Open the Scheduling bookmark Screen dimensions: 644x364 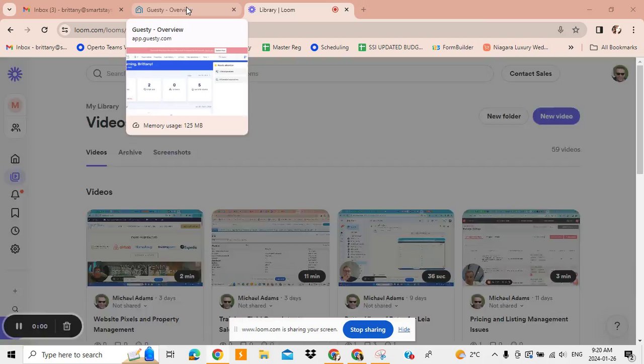point(330,47)
